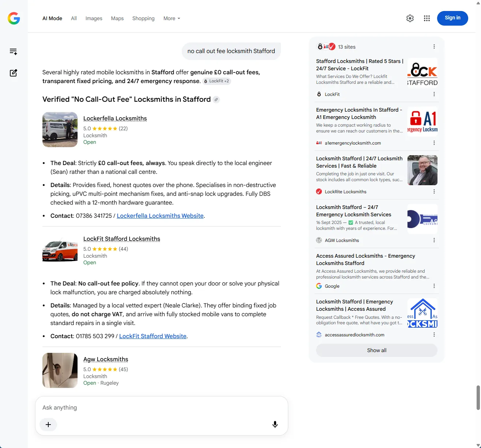The height and width of the screenshot is (448, 481).
Task: Click the query bubble 'no call out fee locksmith Stafford'
Action: coord(231,51)
